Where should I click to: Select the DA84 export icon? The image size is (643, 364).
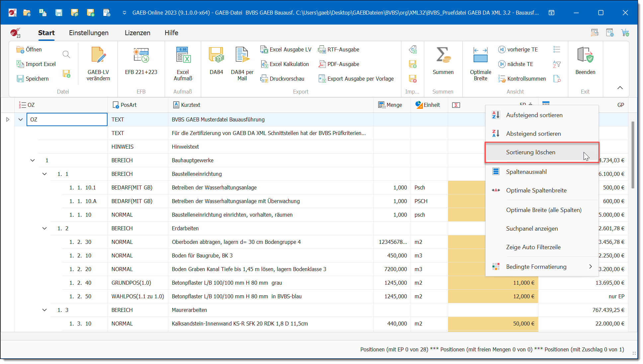[216, 55]
